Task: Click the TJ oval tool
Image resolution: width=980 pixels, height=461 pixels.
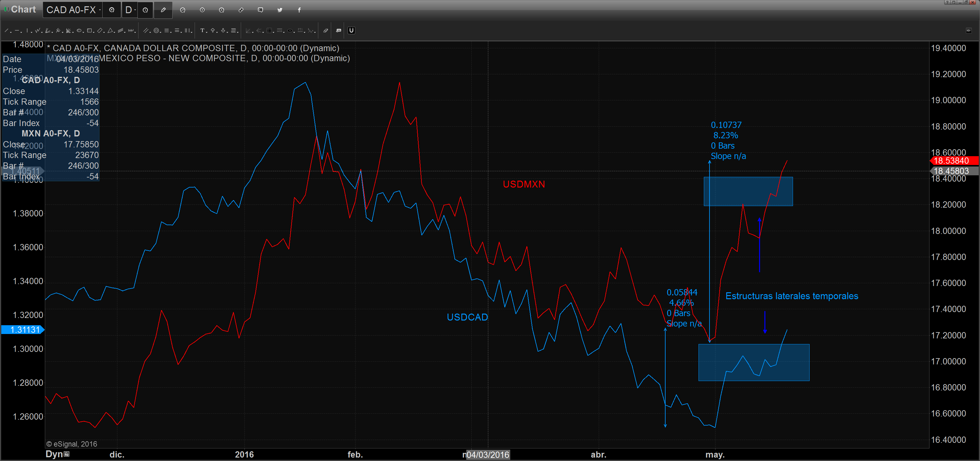Action: (290, 30)
